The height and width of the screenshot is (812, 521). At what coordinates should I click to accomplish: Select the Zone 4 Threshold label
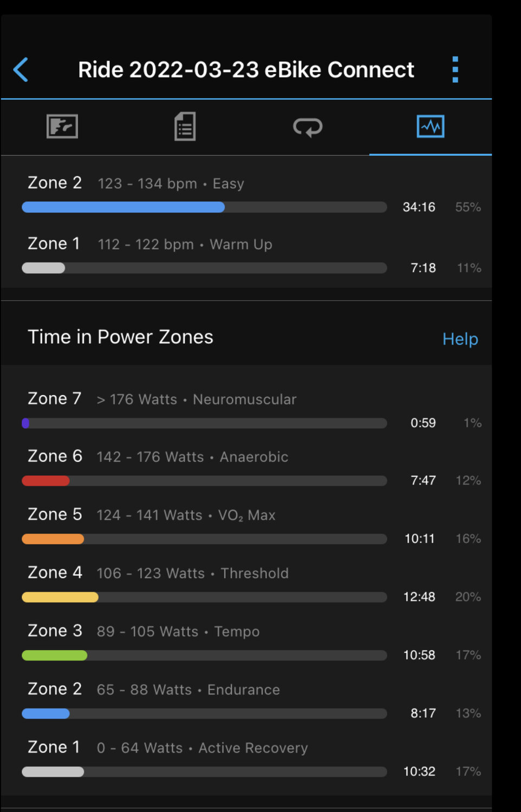158,573
